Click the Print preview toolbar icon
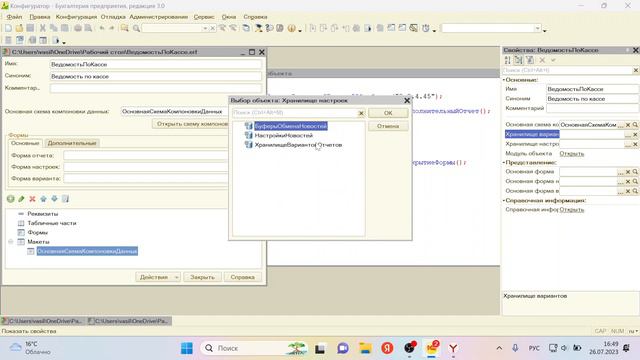Image resolution: width=640 pixels, height=360 pixels. click(x=88, y=28)
